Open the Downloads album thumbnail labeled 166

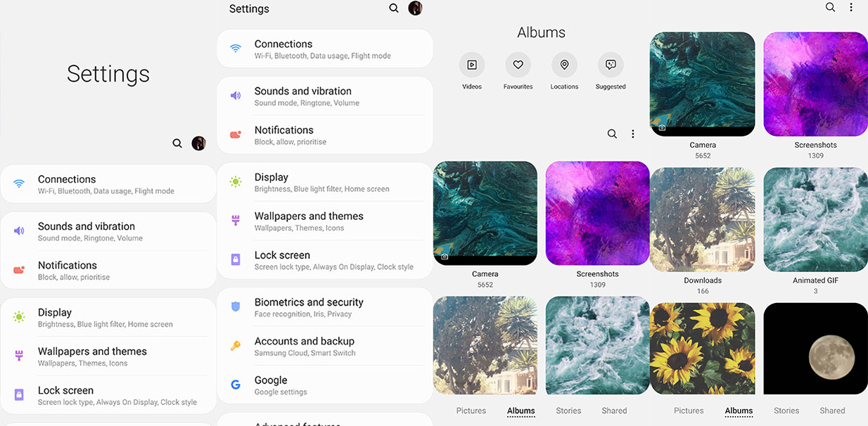(703, 219)
